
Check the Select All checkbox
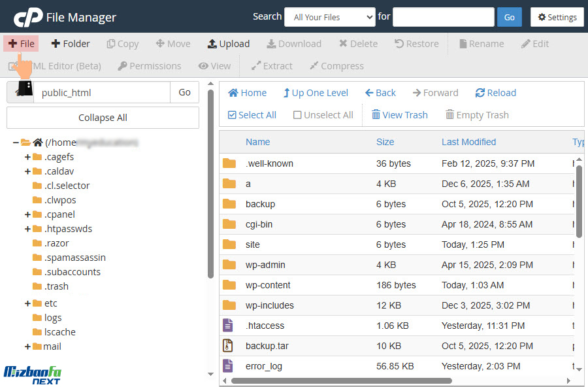232,115
